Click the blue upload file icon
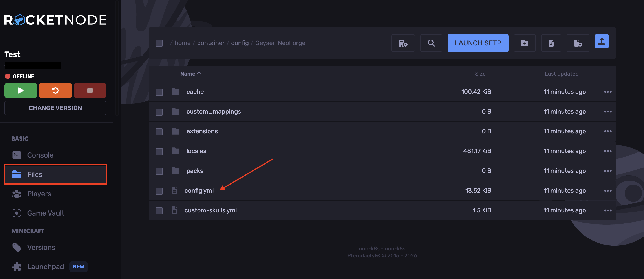644x279 pixels. (602, 42)
